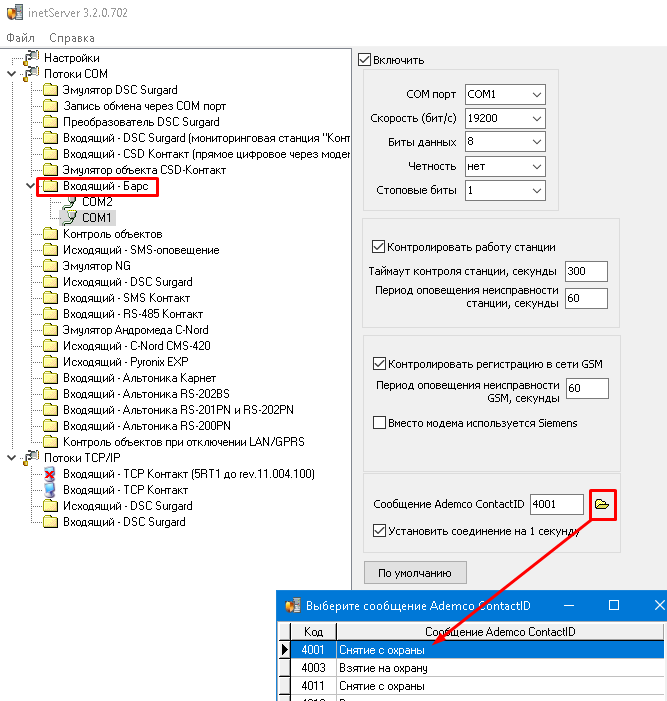
Task: Click the Входящий - Барс folder icon
Action: coord(51,186)
